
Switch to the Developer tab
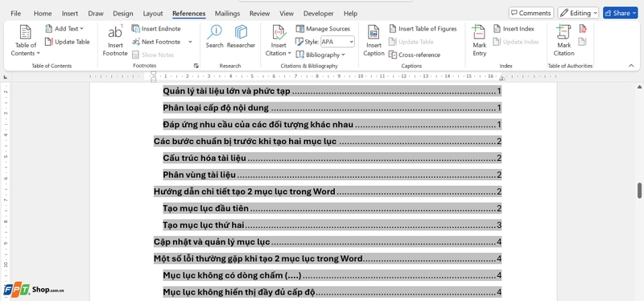[319, 14]
